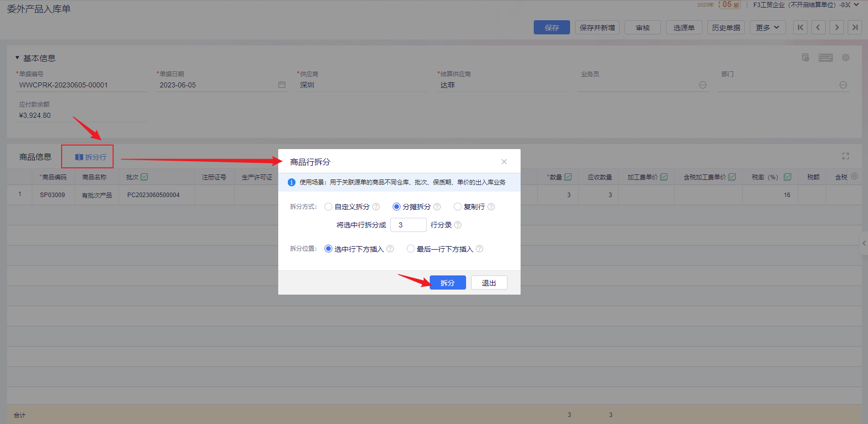The image size is (868, 424).
Task: Open the gear settings in 基本信息
Action: tap(846, 58)
